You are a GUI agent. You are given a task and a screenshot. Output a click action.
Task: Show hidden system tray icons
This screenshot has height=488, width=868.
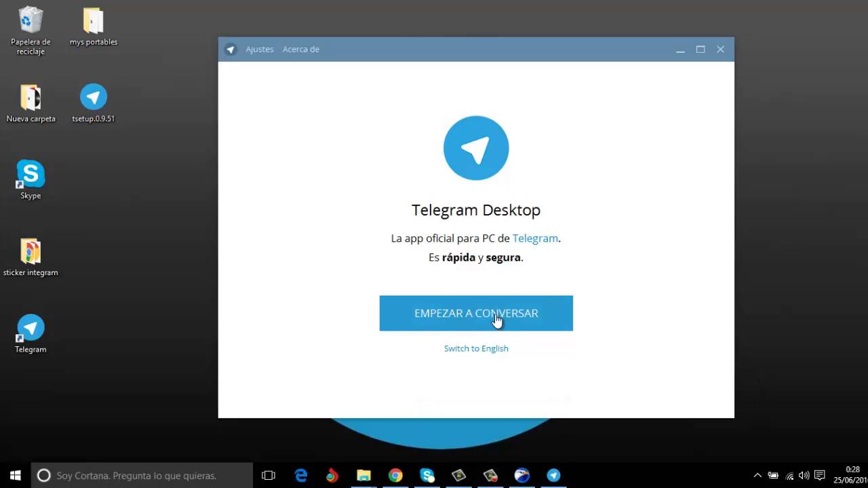tap(757, 475)
